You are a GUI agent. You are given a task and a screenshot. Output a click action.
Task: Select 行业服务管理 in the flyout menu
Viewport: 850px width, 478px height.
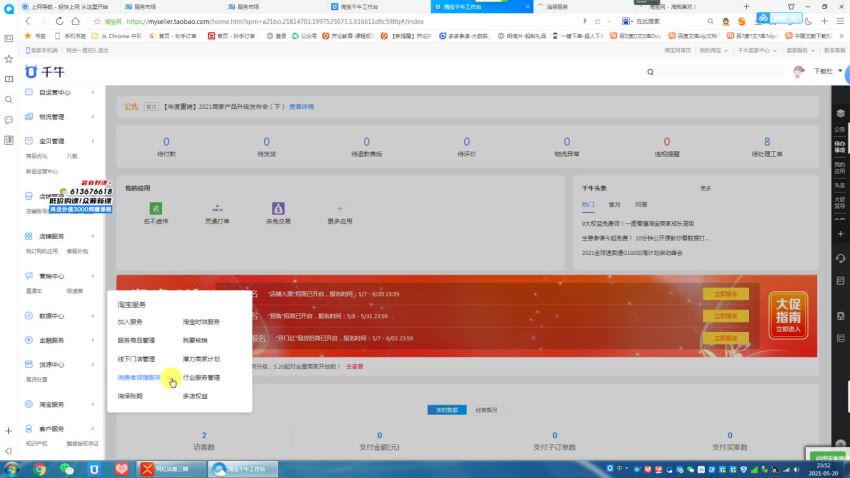[201, 377]
